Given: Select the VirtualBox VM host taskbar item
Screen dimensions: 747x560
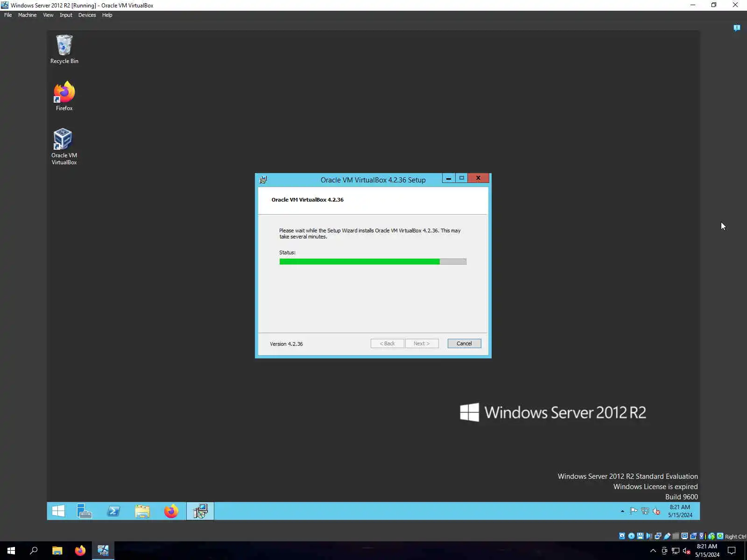Looking at the screenshot, I should (103, 551).
